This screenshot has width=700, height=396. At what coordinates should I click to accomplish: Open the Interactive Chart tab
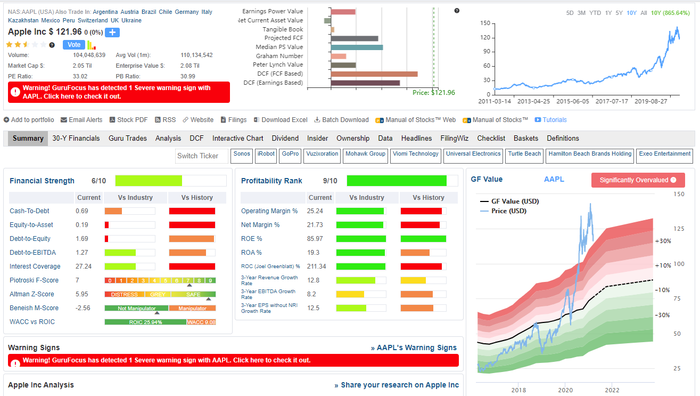point(238,138)
